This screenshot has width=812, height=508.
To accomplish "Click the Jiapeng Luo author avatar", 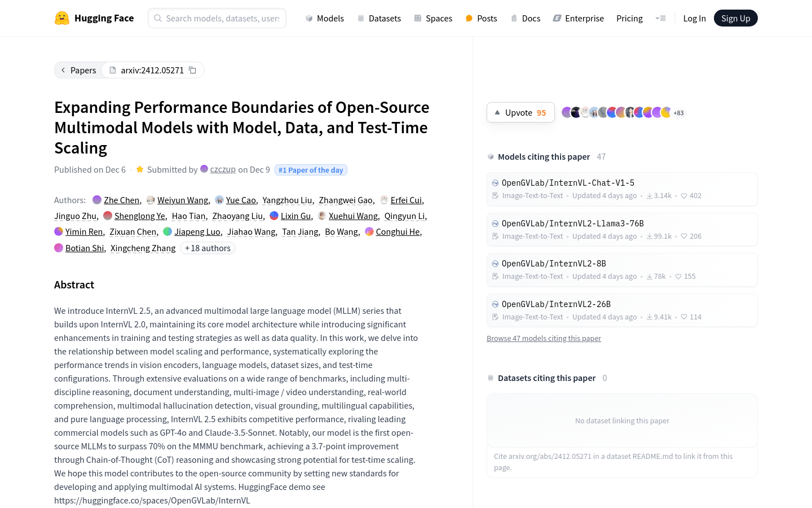I will [167, 231].
